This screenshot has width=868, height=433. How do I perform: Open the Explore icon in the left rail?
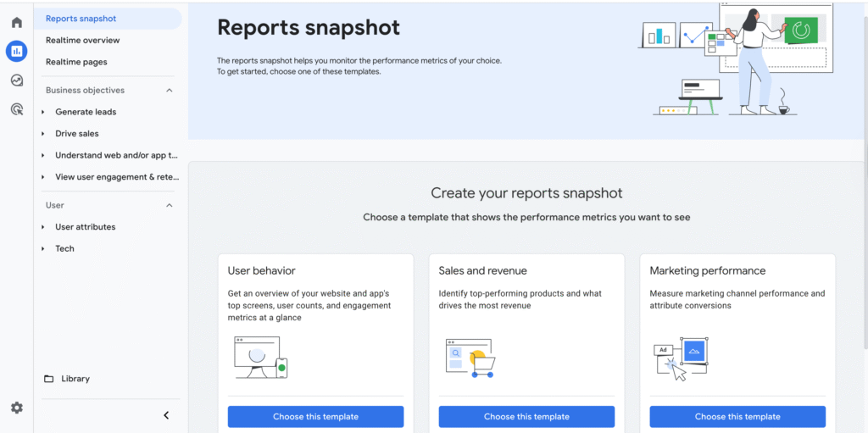pyautogui.click(x=17, y=80)
